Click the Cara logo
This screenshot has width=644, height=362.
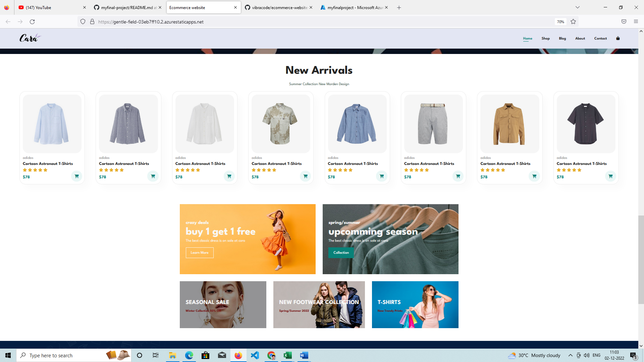[30, 38]
